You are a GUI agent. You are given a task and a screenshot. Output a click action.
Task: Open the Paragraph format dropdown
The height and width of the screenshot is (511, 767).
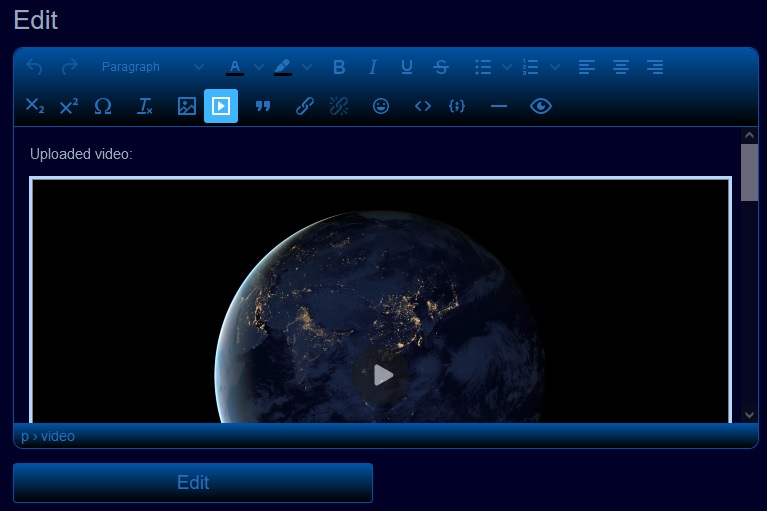tap(152, 67)
